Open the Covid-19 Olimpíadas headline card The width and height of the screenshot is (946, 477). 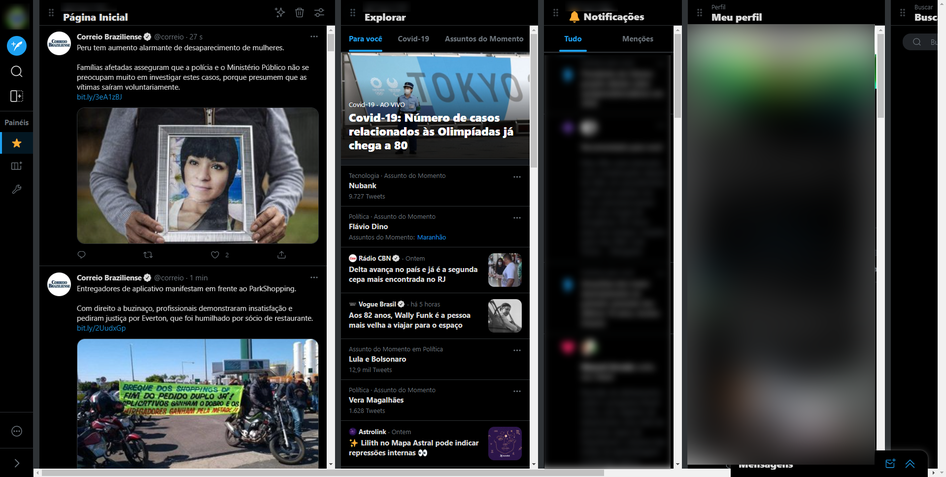pyautogui.click(x=435, y=108)
